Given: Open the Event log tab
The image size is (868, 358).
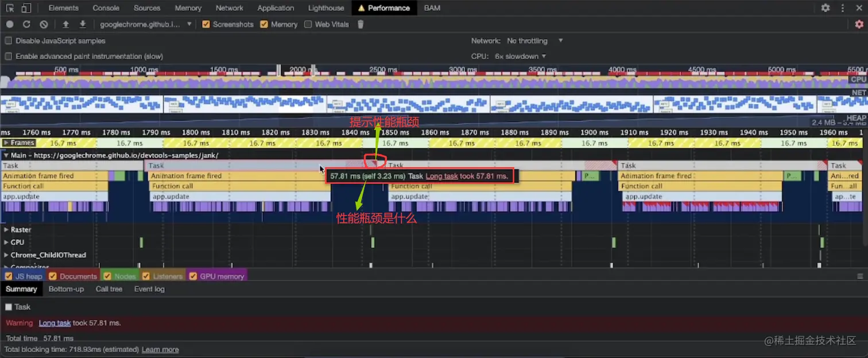Looking at the screenshot, I should 149,289.
